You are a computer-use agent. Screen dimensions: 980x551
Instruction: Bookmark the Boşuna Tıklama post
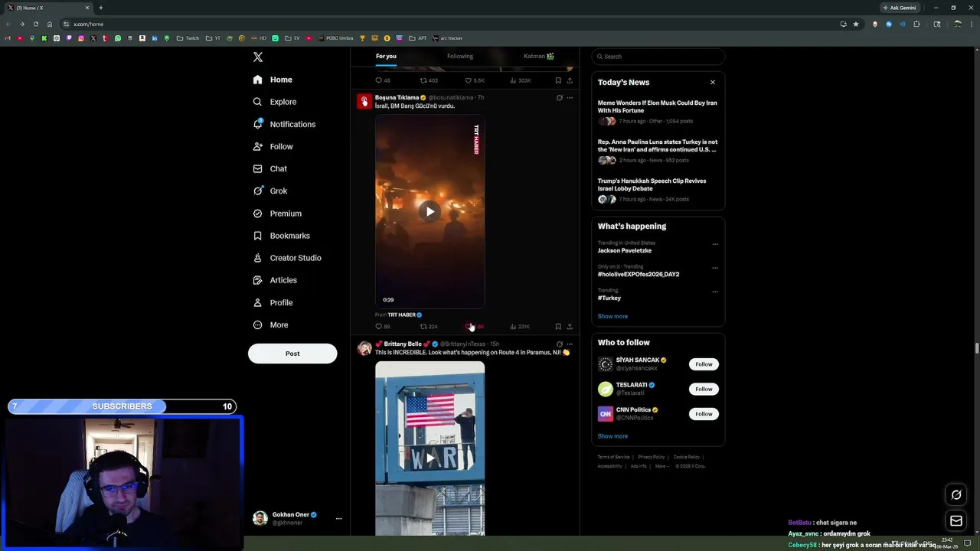[x=558, y=327]
